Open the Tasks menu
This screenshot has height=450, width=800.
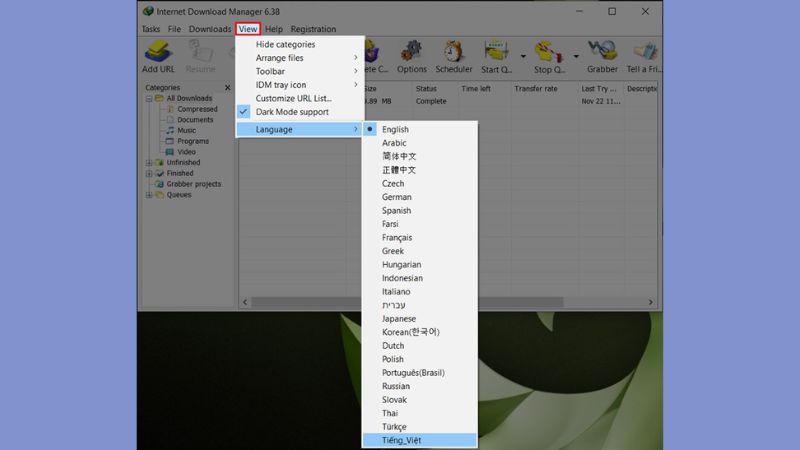pos(151,29)
